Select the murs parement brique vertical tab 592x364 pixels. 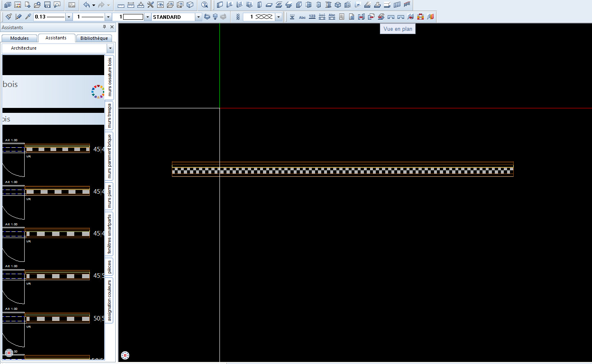(110, 156)
